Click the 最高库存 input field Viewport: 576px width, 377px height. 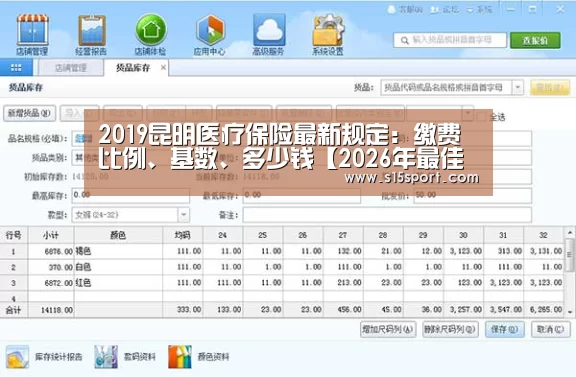130,195
